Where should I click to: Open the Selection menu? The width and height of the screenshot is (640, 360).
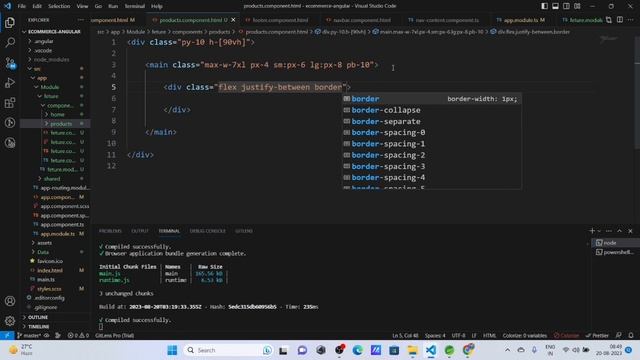59,6
